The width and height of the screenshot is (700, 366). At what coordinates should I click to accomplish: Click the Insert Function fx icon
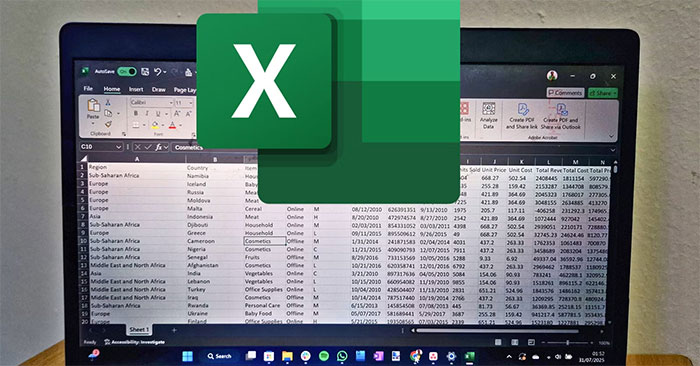click(158, 147)
